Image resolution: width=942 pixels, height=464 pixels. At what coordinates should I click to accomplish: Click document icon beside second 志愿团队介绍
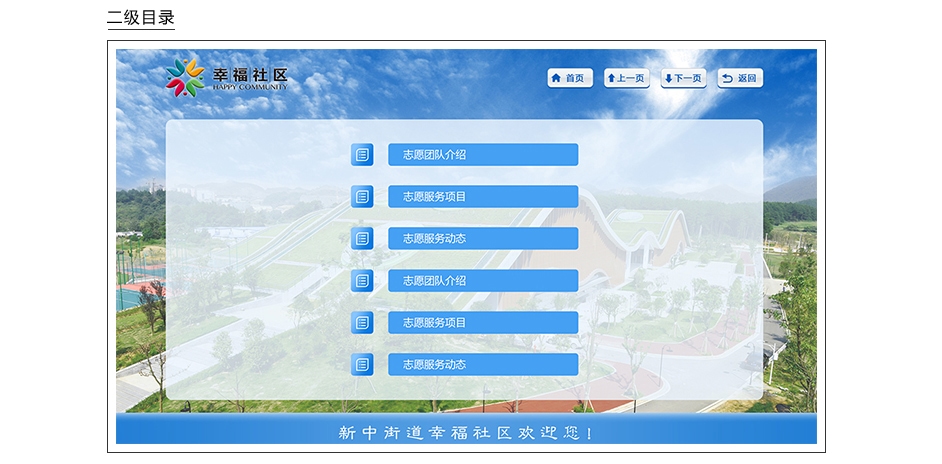[362, 281]
